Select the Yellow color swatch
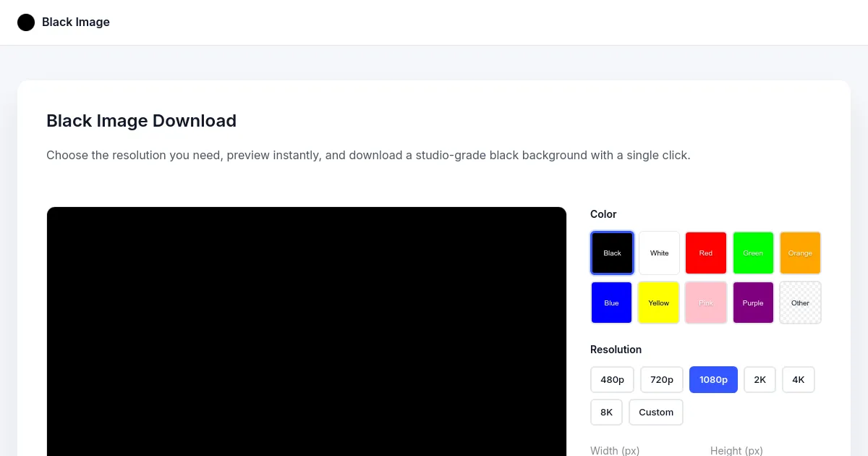868x456 pixels. (658, 303)
